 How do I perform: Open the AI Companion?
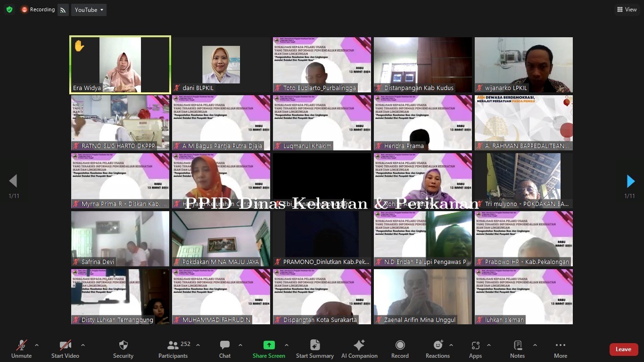click(359, 349)
